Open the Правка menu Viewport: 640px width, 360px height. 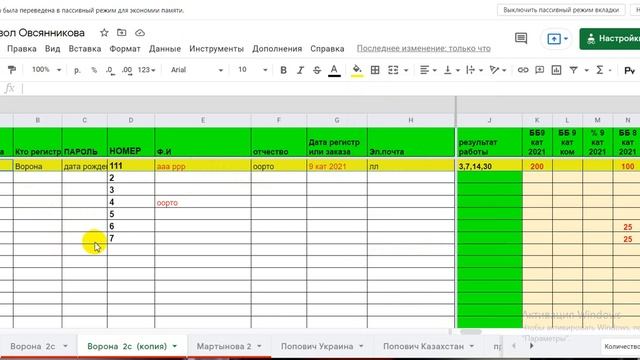[x=22, y=49]
